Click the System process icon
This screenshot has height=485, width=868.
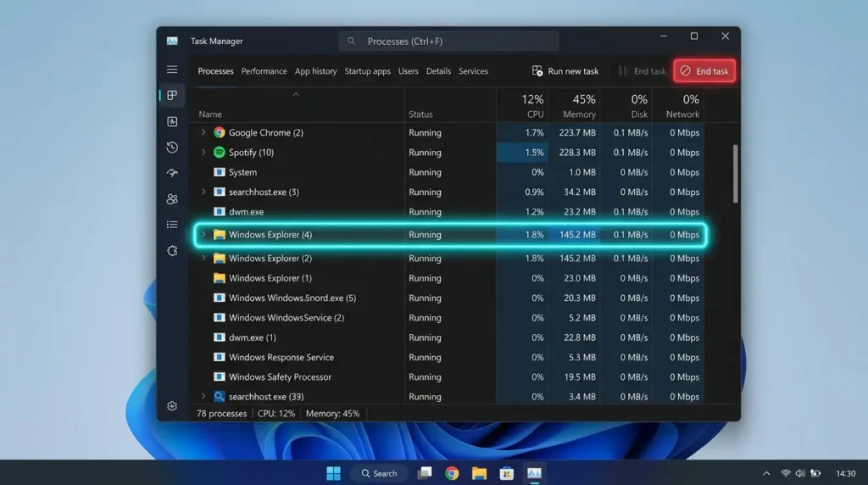(x=220, y=172)
